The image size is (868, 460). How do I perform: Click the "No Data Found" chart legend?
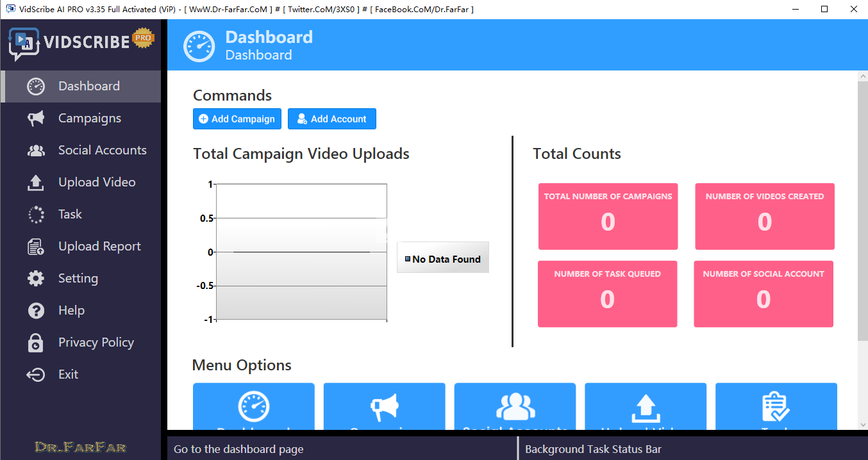(x=443, y=258)
